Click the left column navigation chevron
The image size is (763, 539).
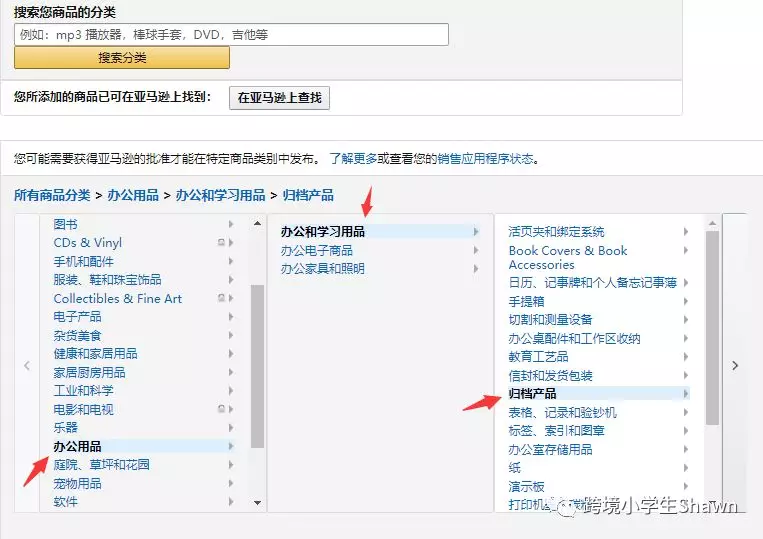pyautogui.click(x=27, y=365)
